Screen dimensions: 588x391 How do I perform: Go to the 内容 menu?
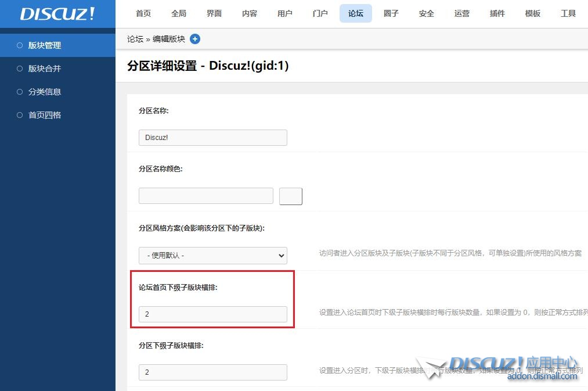[x=250, y=13]
